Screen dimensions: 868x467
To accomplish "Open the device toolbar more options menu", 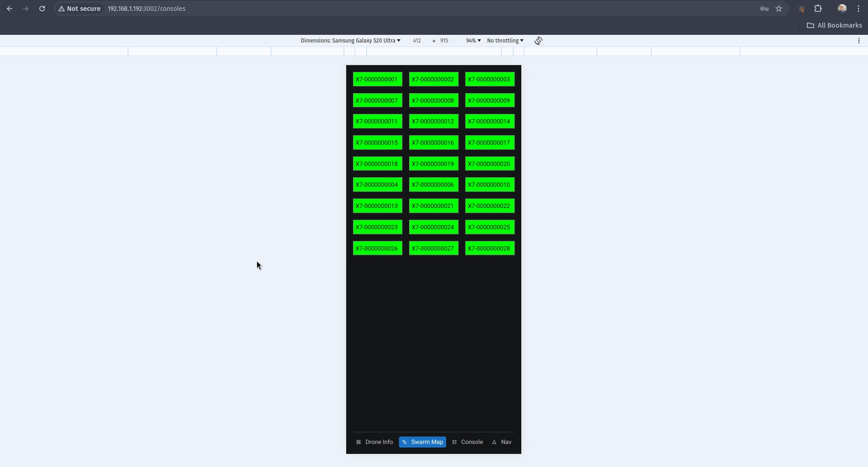I will coord(858,41).
